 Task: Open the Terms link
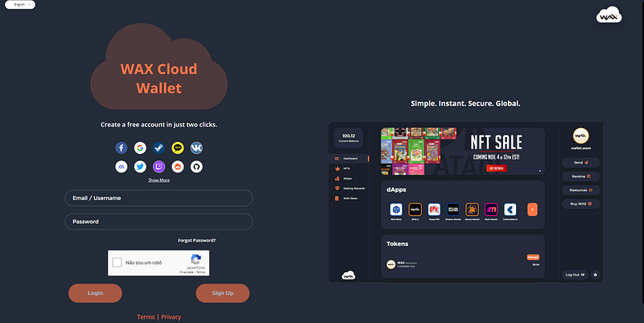tap(146, 317)
